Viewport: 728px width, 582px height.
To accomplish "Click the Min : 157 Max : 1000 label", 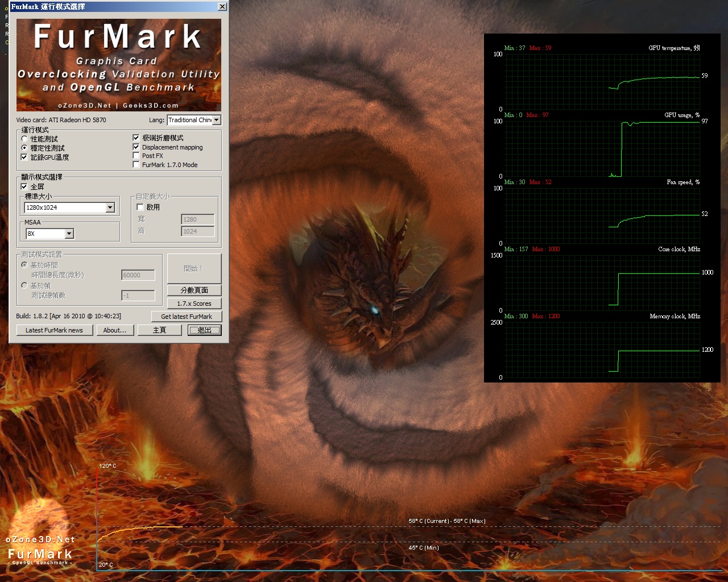I will point(532,249).
